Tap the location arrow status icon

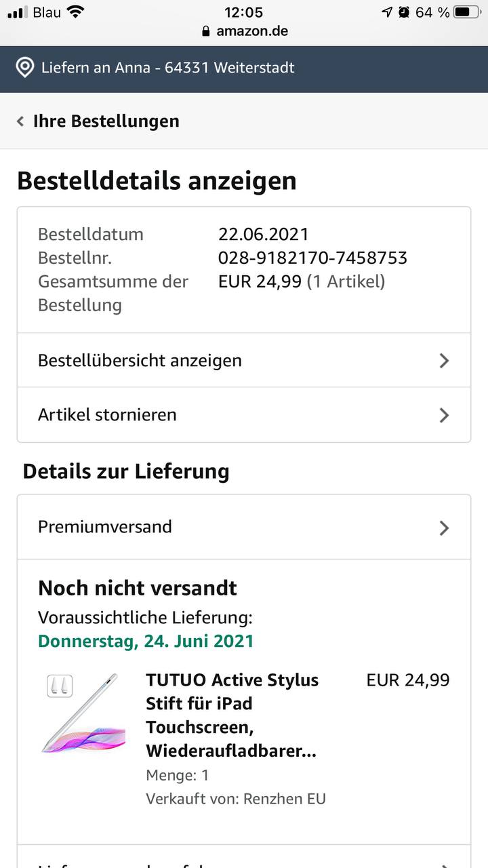[x=387, y=12]
